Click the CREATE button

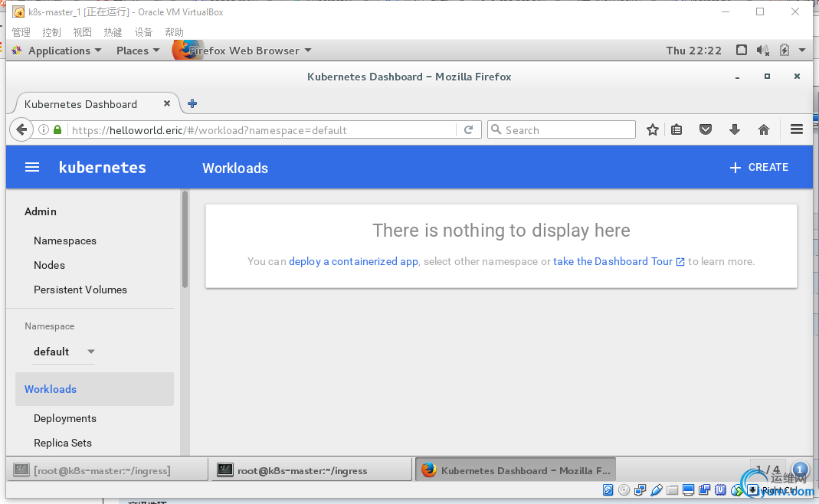tap(758, 167)
